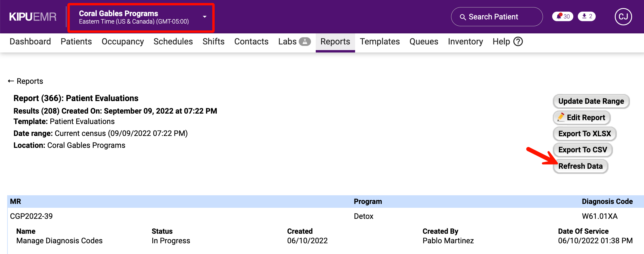The image size is (644, 254).
Task: Click the KIPU EMR logo
Action: (x=33, y=17)
